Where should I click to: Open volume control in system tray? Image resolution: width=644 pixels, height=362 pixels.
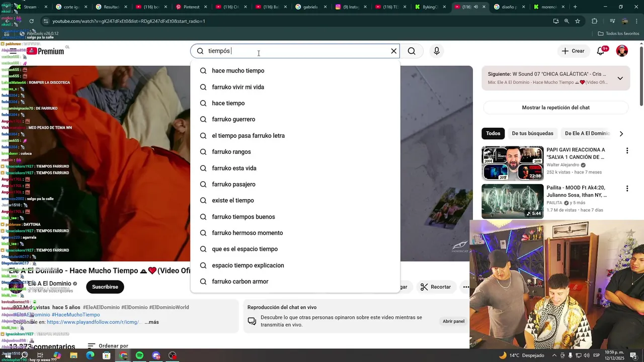tap(586, 355)
